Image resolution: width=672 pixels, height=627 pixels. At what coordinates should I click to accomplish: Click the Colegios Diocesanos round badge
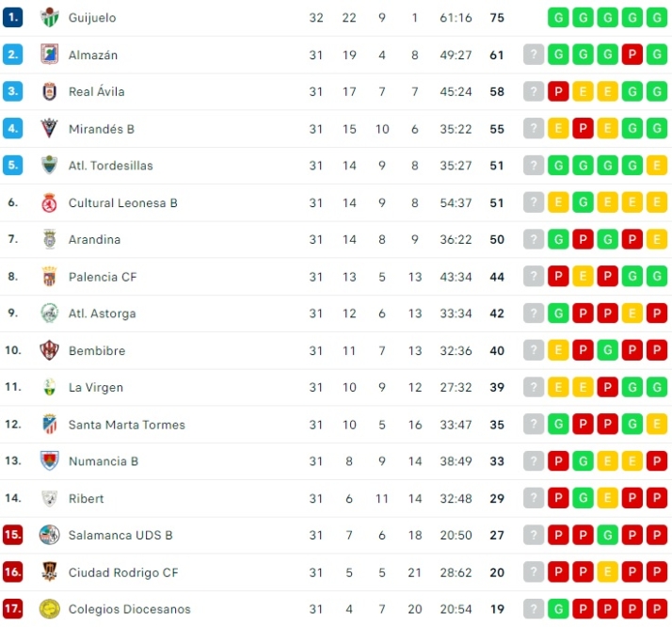click(x=49, y=609)
